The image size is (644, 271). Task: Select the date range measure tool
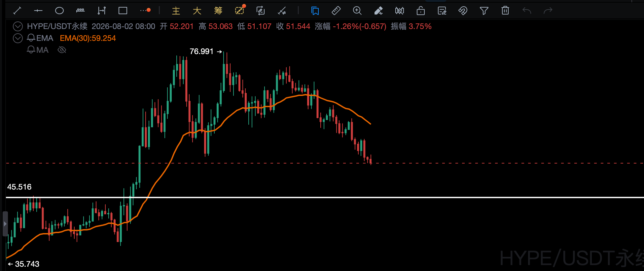(102, 11)
